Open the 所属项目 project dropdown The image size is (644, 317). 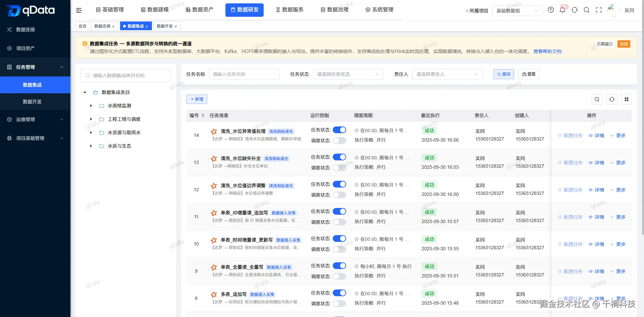pos(517,10)
